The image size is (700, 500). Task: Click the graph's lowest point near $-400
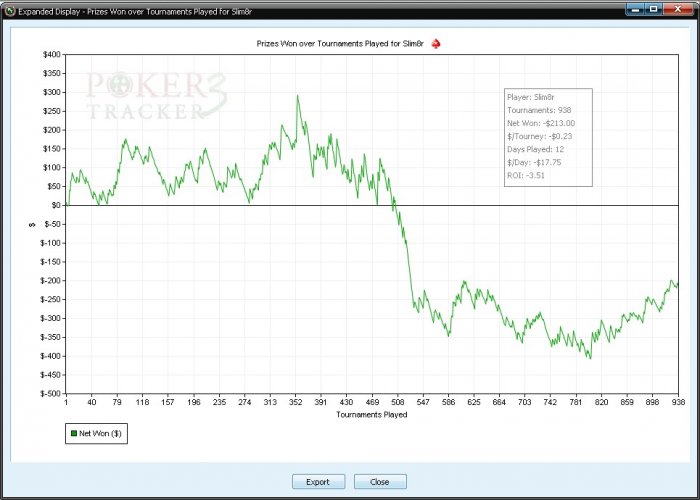(590, 358)
